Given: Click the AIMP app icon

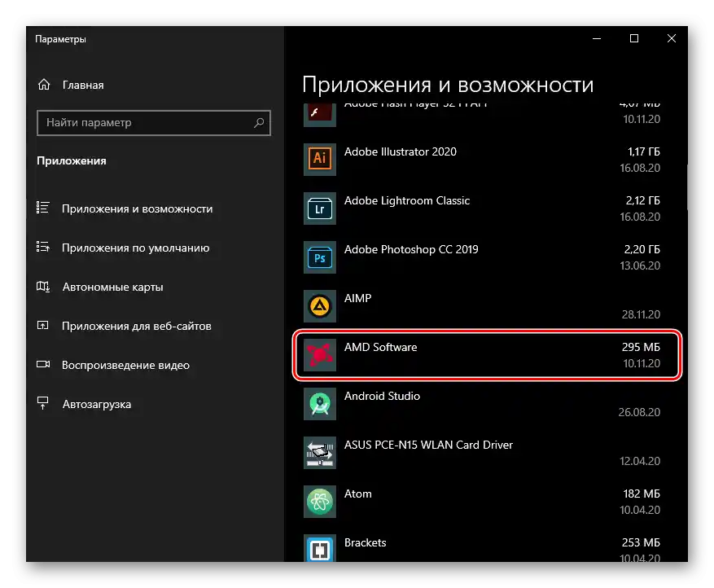Looking at the screenshot, I should [x=320, y=305].
